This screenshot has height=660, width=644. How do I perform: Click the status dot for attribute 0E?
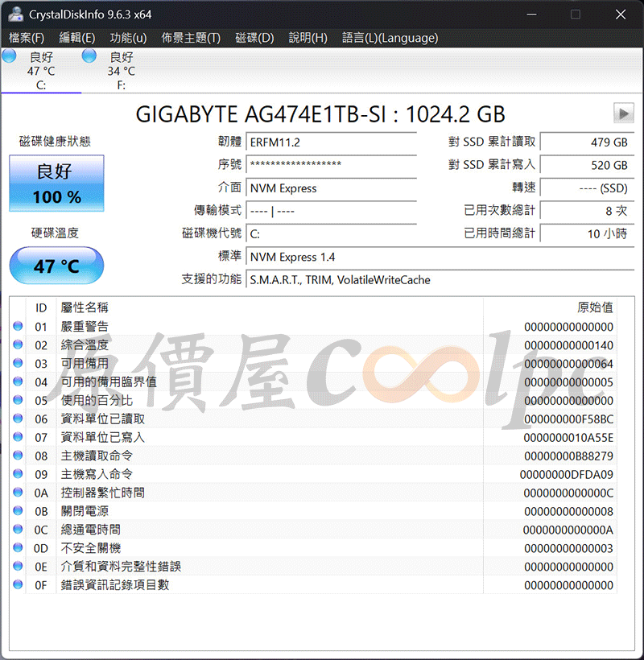pyautogui.click(x=18, y=566)
